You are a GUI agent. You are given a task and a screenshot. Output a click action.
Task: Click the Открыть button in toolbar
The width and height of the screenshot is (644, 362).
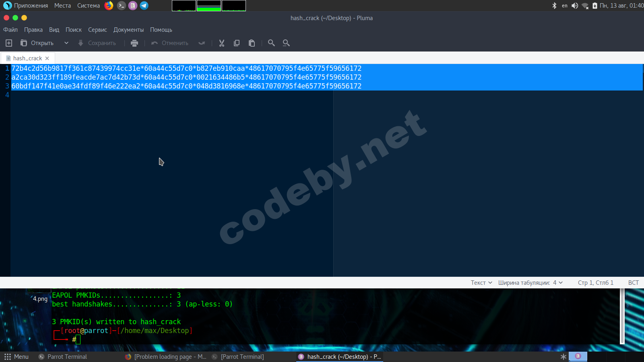pos(37,43)
